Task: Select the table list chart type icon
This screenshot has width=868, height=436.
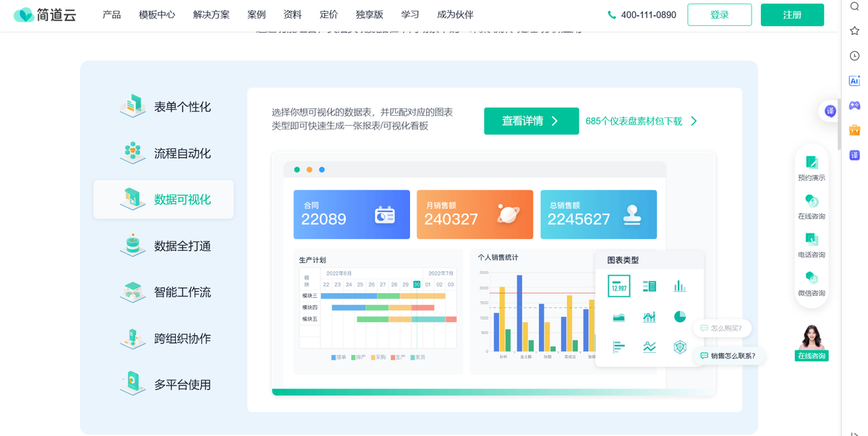Action: pyautogui.click(x=650, y=286)
